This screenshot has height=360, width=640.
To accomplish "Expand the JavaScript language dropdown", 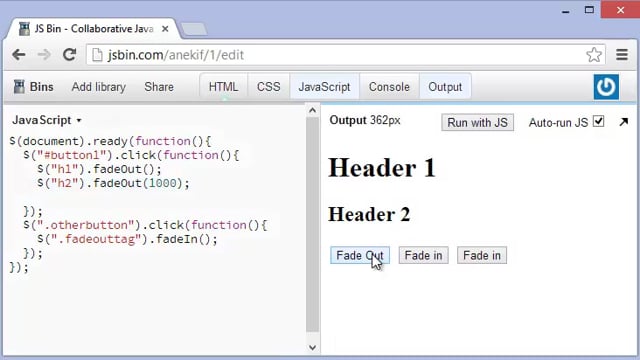I will (x=47, y=120).
